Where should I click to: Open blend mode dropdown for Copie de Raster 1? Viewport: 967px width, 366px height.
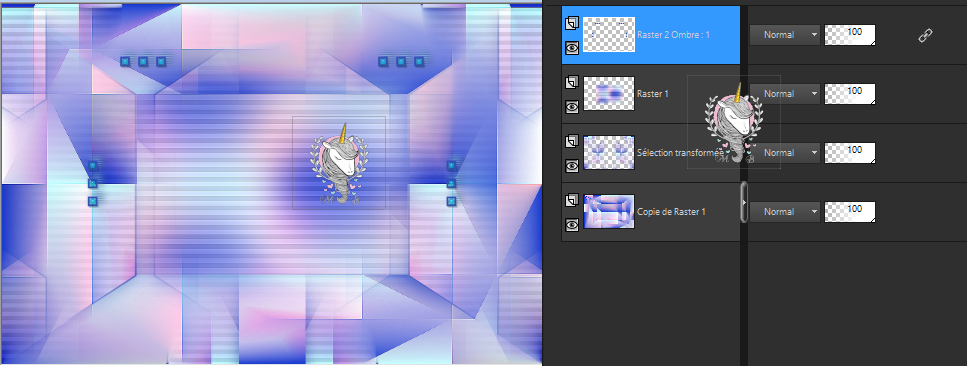click(x=784, y=212)
